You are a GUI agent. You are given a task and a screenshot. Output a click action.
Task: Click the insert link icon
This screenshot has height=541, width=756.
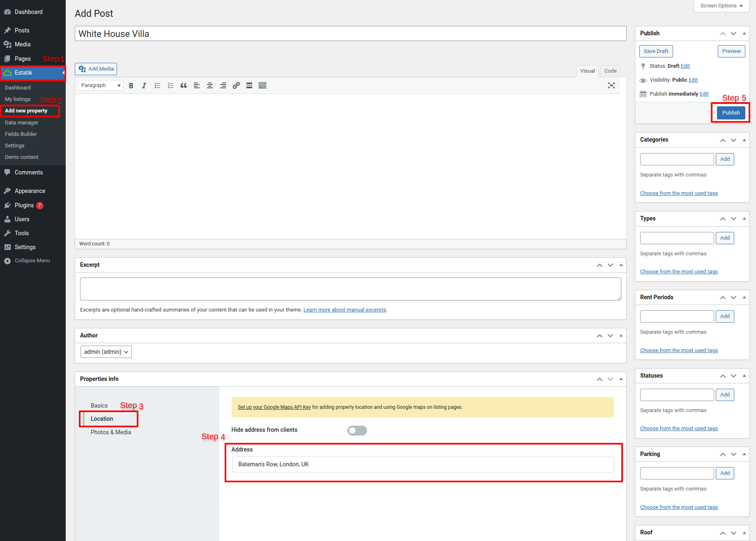pyautogui.click(x=236, y=85)
